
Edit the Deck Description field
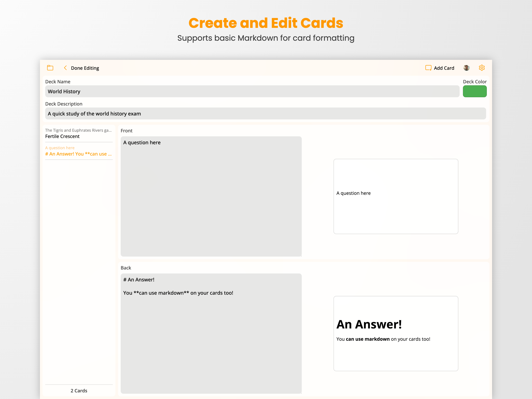[x=266, y=114]
